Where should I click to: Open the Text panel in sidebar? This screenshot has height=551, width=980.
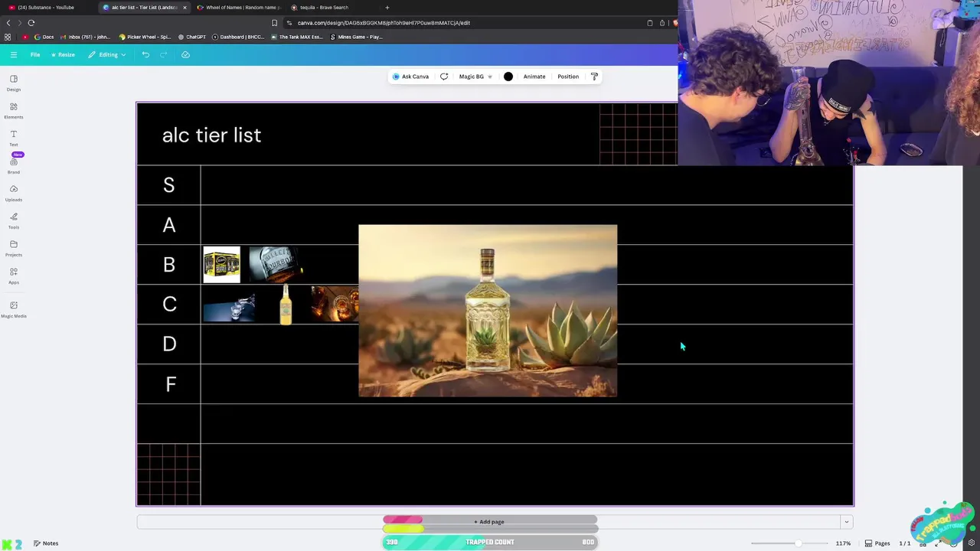(14, 139)
